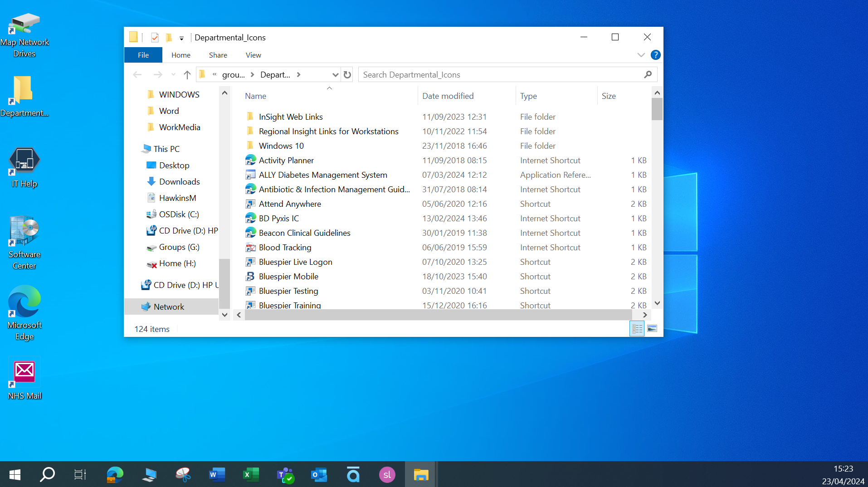Image resolution: width=868 pixels, height=487 pixels.
Task: Open Map Network Drives desktop shortcut
Action: [24, 35]
